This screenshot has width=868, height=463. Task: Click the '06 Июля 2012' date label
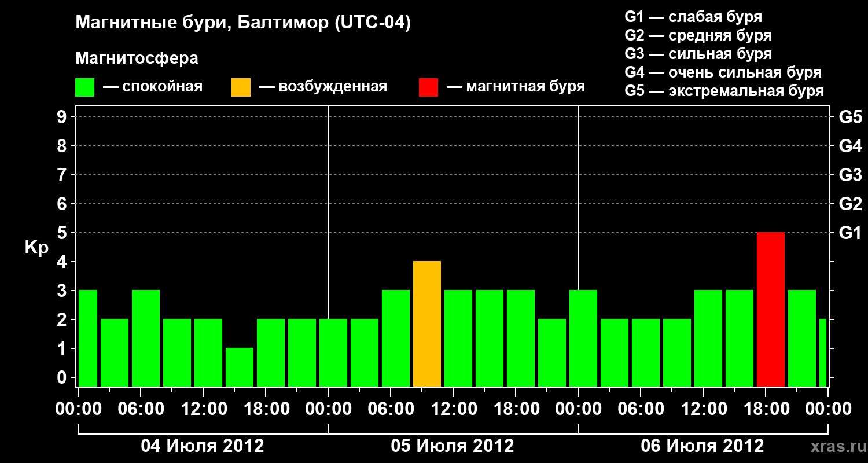[703, 446]
